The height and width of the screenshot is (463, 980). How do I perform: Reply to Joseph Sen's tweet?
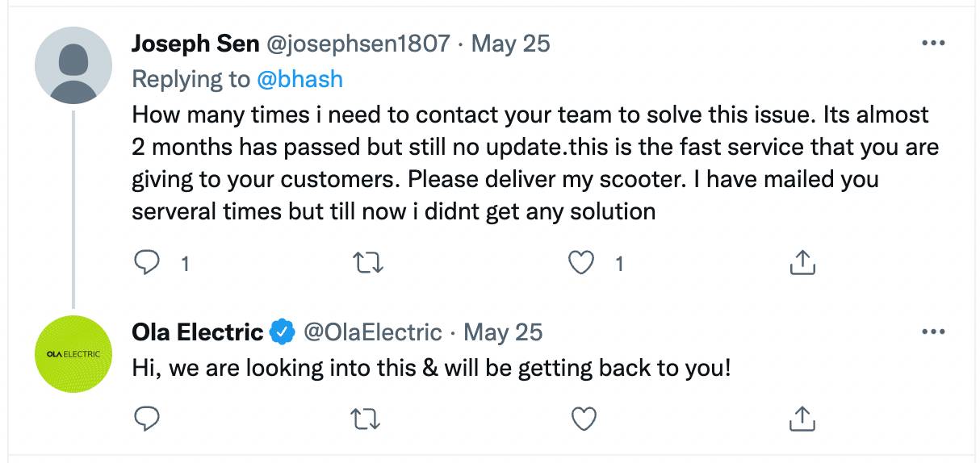(x=145, y=263)
